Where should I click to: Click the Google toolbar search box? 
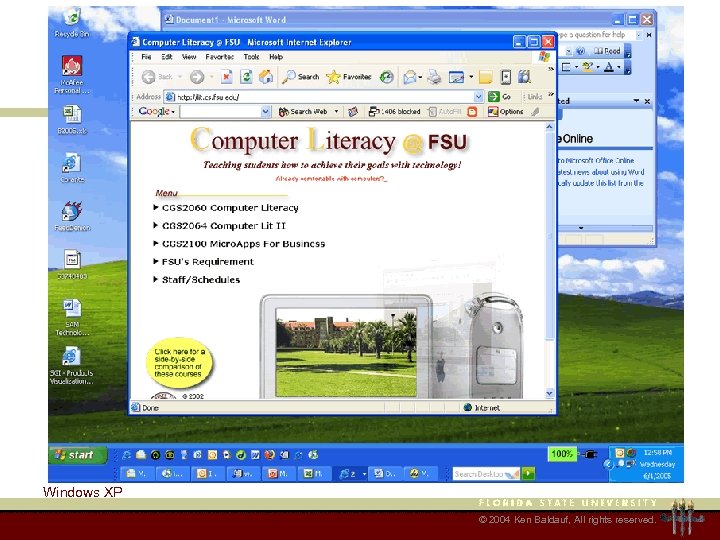click(220, 112)
